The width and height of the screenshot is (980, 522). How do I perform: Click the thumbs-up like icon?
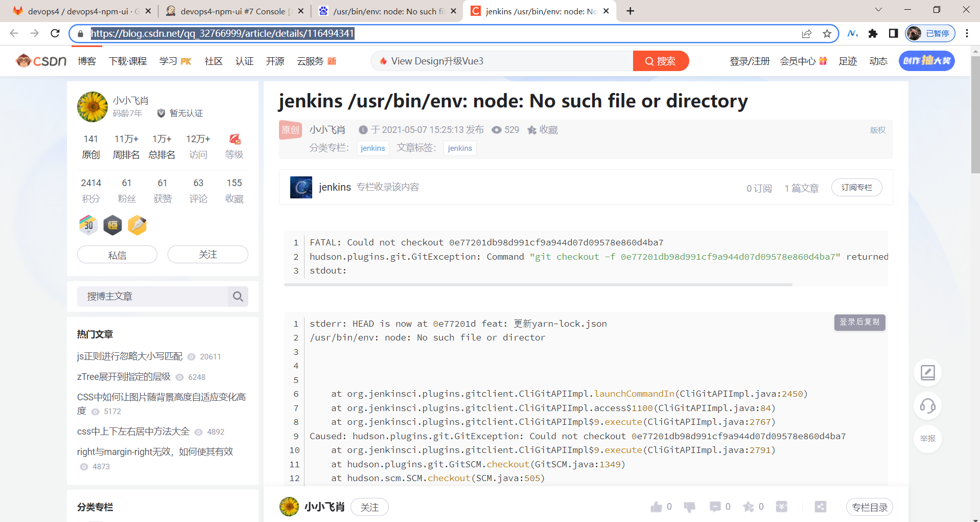pyautogui.click(x=657, y=507)
